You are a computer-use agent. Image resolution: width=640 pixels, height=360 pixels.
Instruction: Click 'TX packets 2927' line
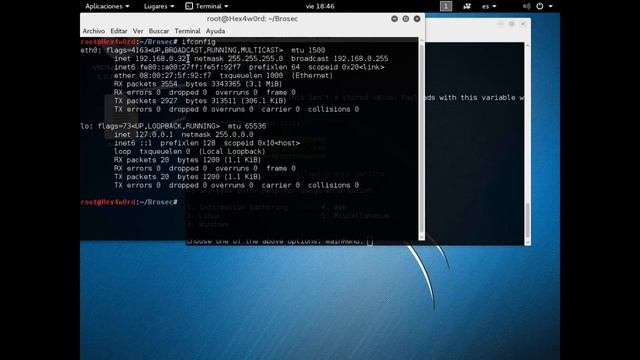point(200,101)
